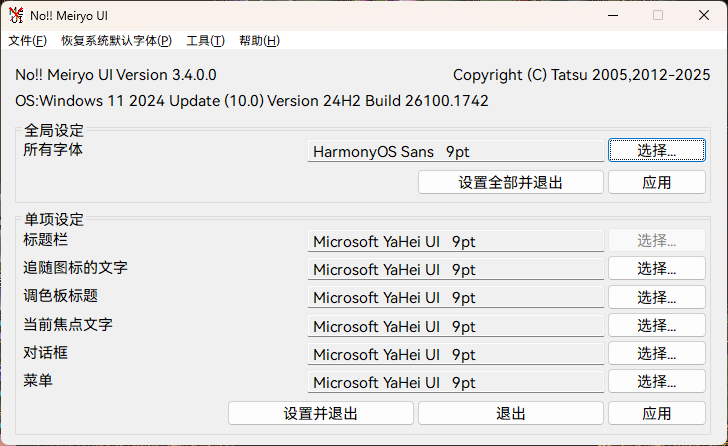Click the 对话框 label

click(46, 353)
